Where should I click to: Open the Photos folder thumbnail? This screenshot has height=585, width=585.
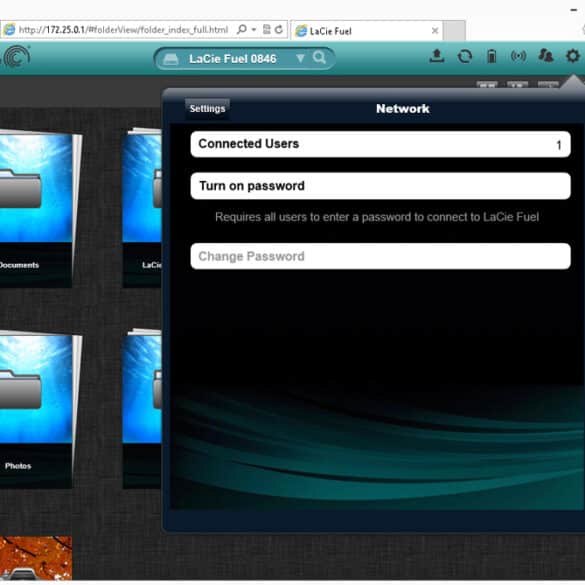pos(36,409)
